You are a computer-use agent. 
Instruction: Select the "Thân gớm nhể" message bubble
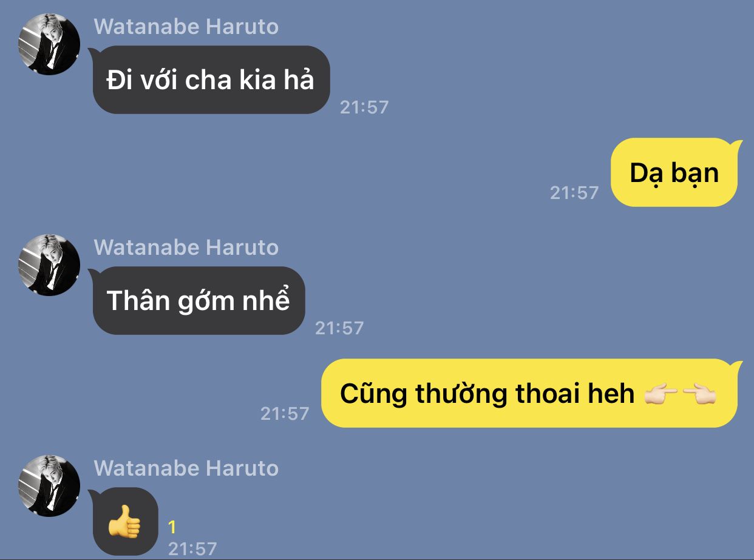199,300
